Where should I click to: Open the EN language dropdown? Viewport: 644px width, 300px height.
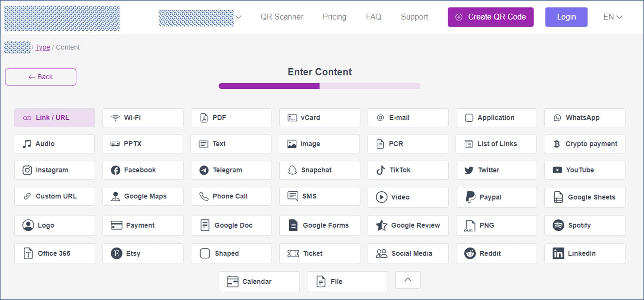click(612, 17)
